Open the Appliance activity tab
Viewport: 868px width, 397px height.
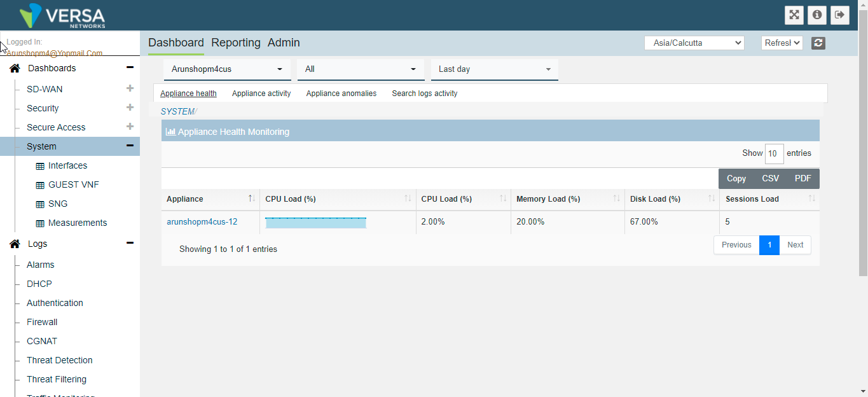tap(261, 93)
